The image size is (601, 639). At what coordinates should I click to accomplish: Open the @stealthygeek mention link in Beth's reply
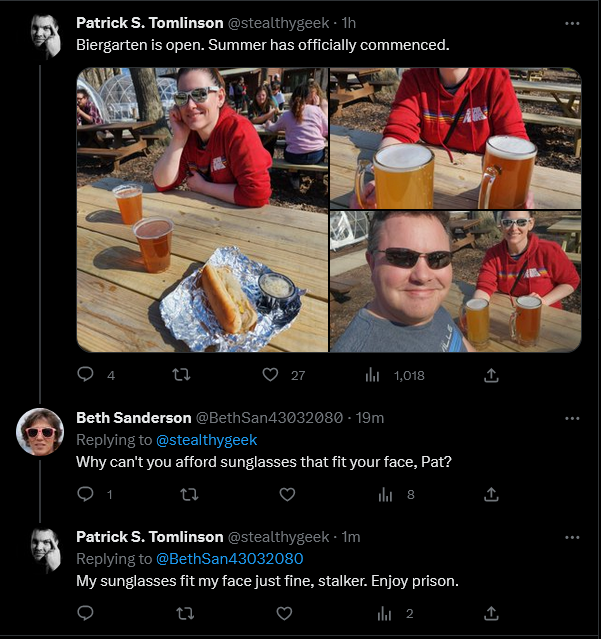[x=207, y=440]
